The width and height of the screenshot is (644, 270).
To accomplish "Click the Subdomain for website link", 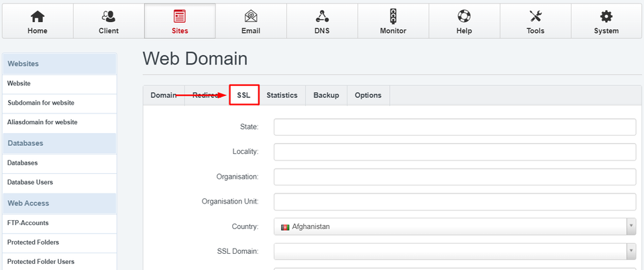I will (x=40, y=103).
